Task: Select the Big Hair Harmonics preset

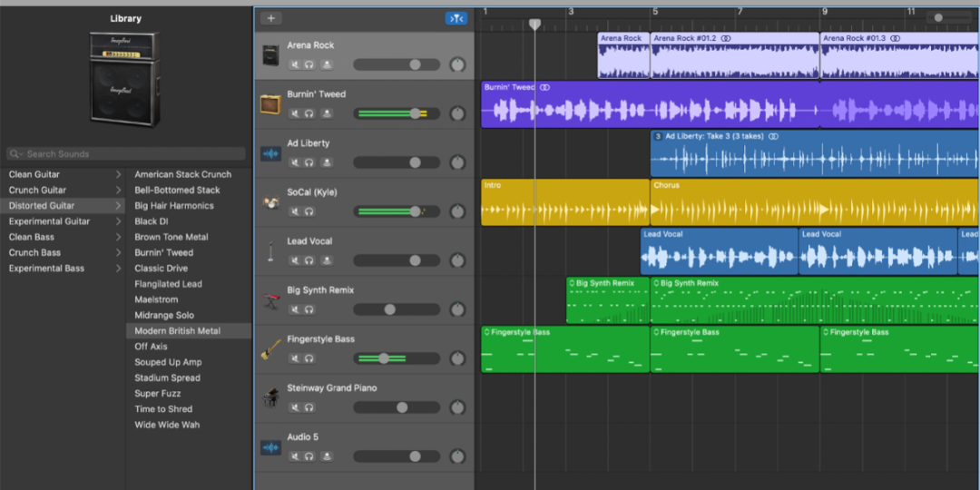Action: pos(174,206)
